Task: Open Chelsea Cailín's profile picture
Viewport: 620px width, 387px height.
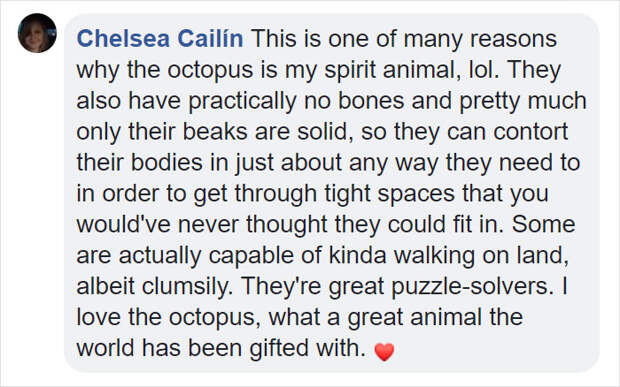Action: pyautogui.click(x=37, y=33)
